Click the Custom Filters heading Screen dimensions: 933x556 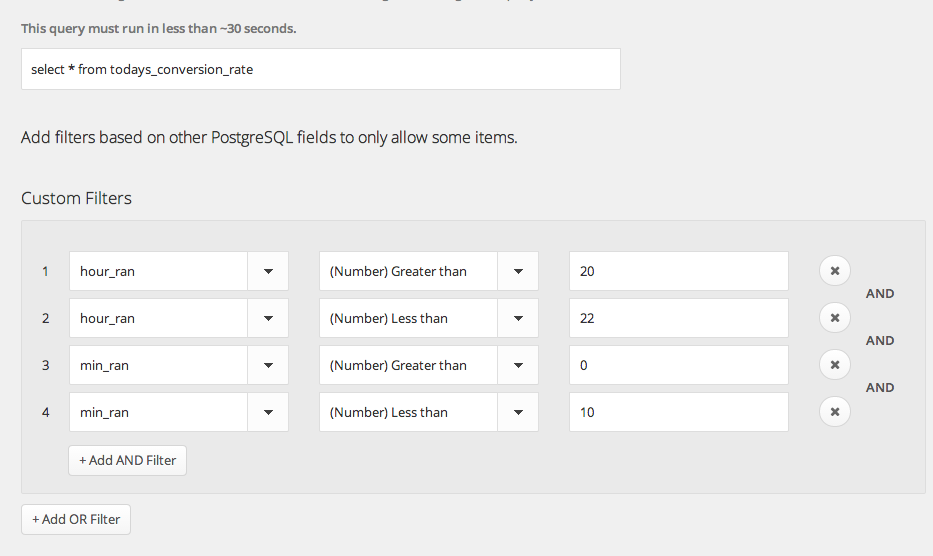coord(76,198)
